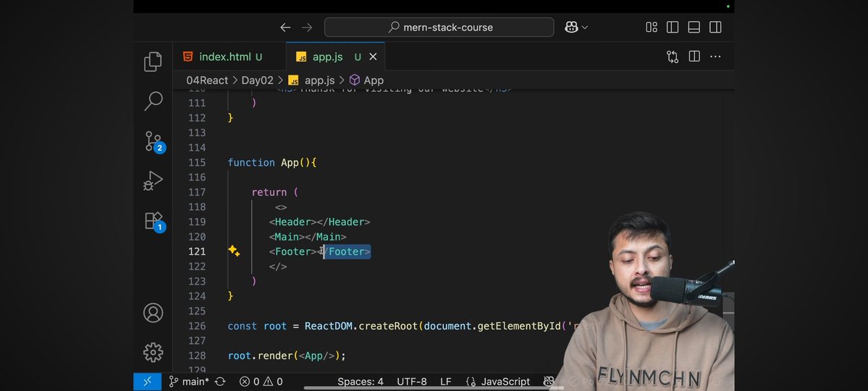This screenshot has height=391, width=868.
Task: Open the main* branch picker in status bar
Action: click(x=188, y=382)
